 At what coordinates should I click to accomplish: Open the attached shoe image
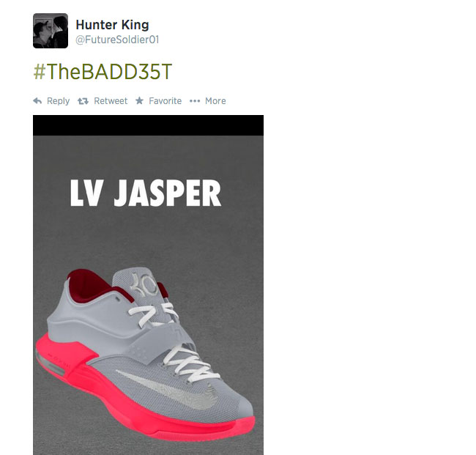click(x=148, y=285)
